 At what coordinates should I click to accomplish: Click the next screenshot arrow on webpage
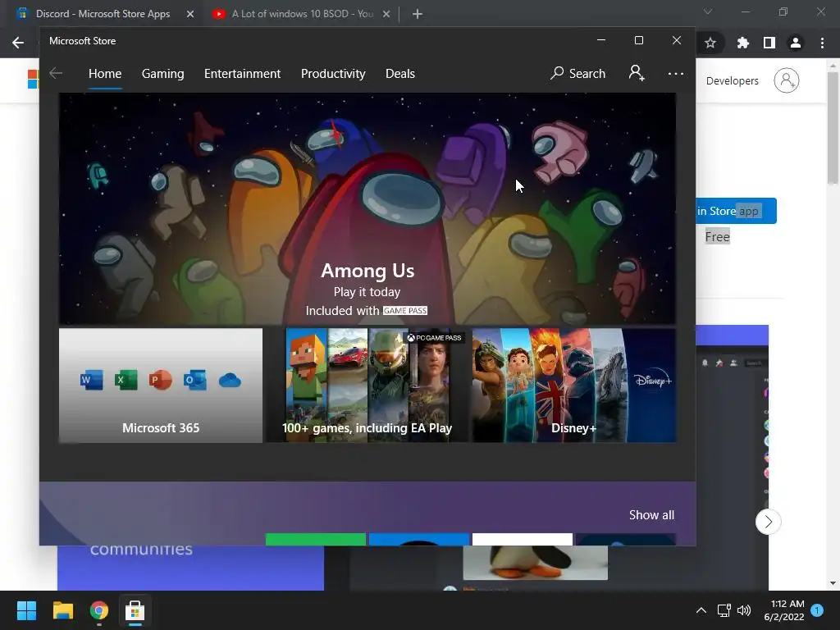click(768, 522)
